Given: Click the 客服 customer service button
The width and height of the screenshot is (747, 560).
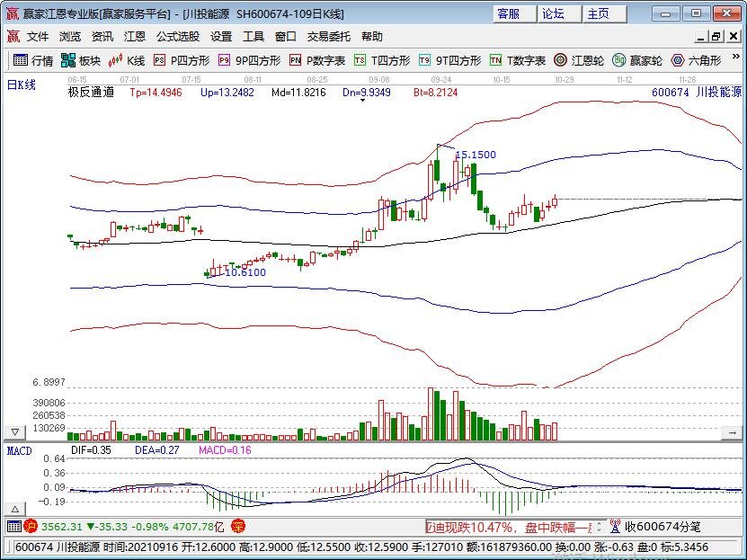Looking at the screenshot, I should coord(509,13).
